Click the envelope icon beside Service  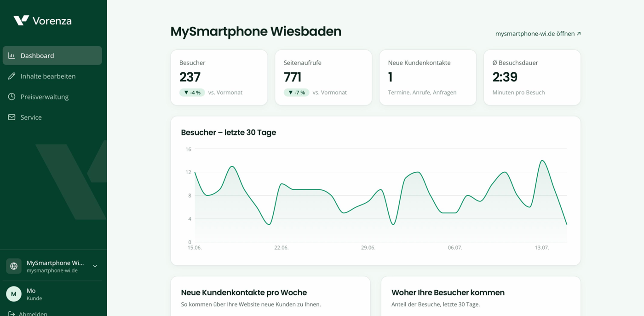point(11,117)
